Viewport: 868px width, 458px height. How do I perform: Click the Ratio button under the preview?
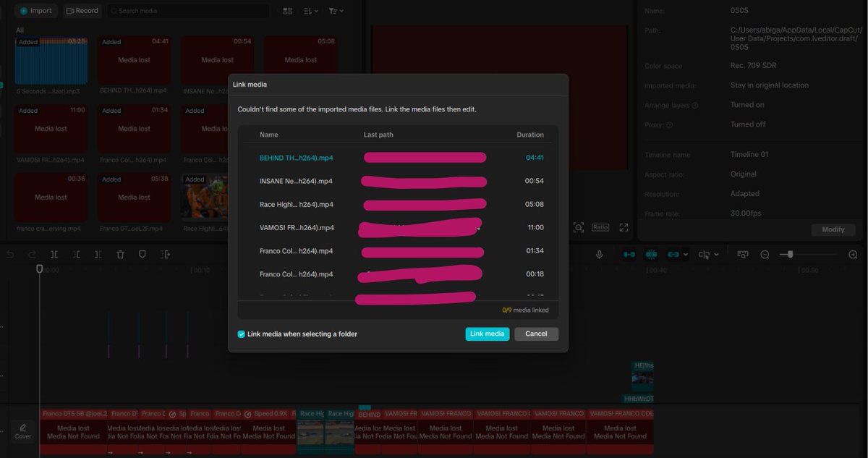click(600, 227)
